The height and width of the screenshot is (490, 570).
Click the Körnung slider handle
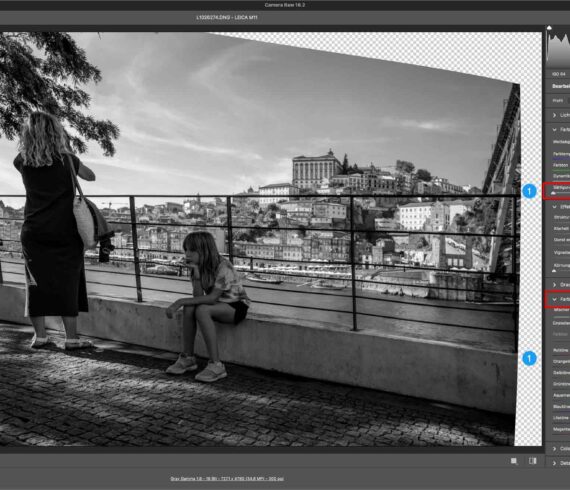(554, 271)
